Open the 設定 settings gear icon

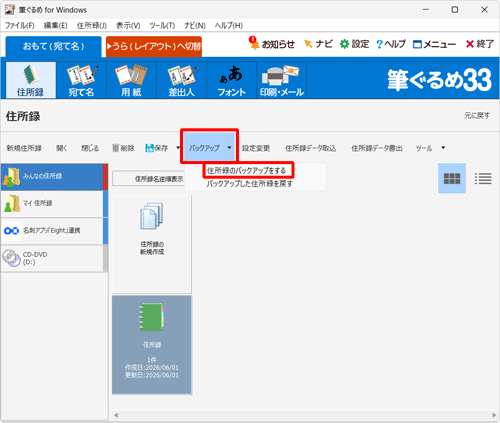(344, 44)
